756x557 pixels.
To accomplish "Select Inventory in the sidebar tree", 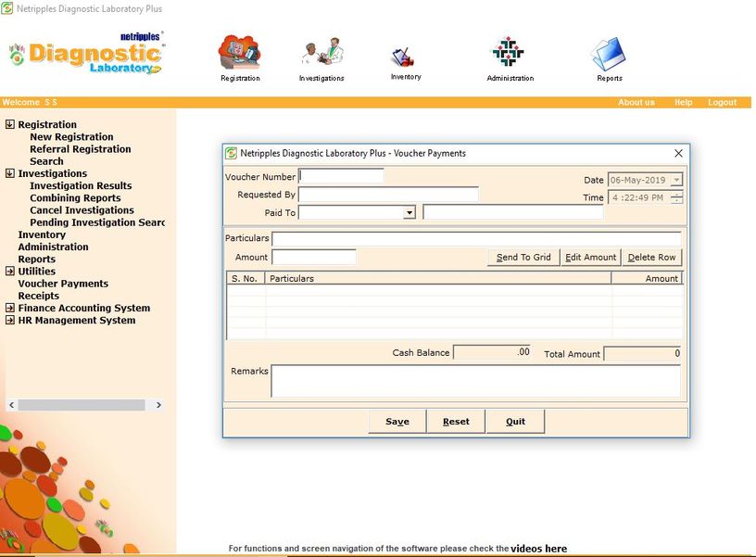I will (x=42, y=234).
